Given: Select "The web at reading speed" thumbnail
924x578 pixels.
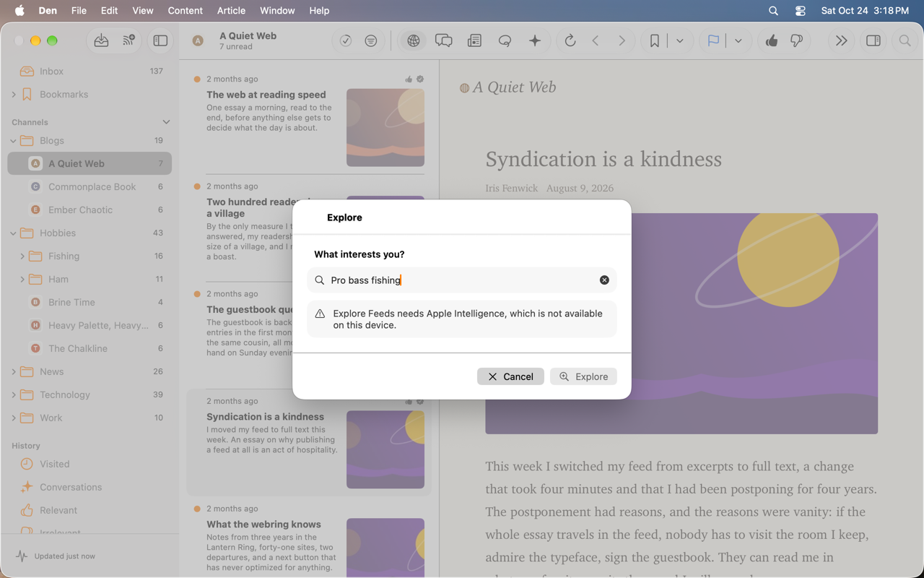Looking at the screenshot, I should [x=385, y=128].
